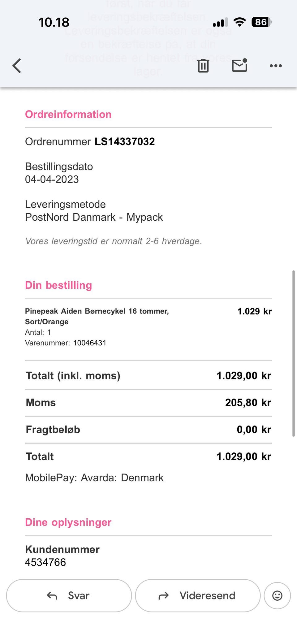This screenshot has height=644, width=297.
Task: Click the vertical scrollbar on right edge
Action: coord(293,353)
